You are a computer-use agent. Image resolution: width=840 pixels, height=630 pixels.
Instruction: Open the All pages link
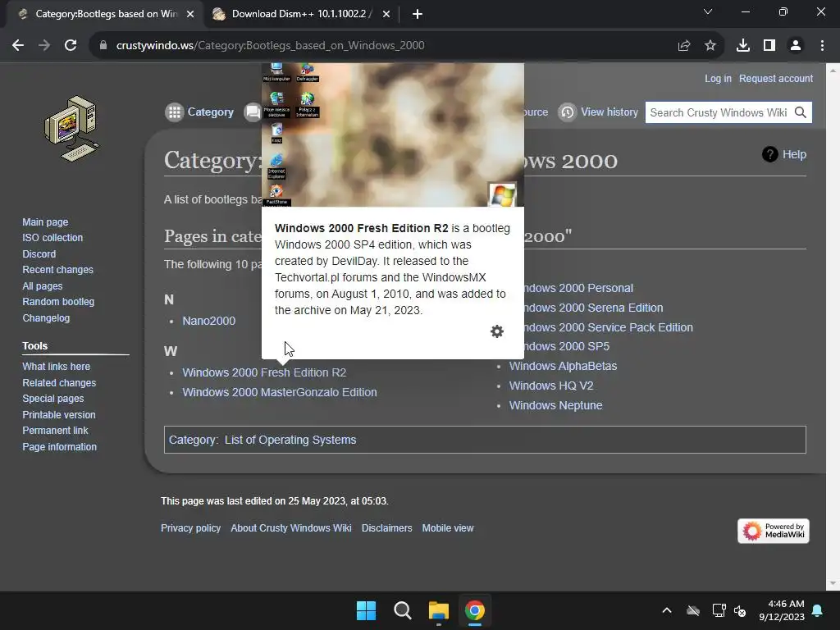[43, 286]
